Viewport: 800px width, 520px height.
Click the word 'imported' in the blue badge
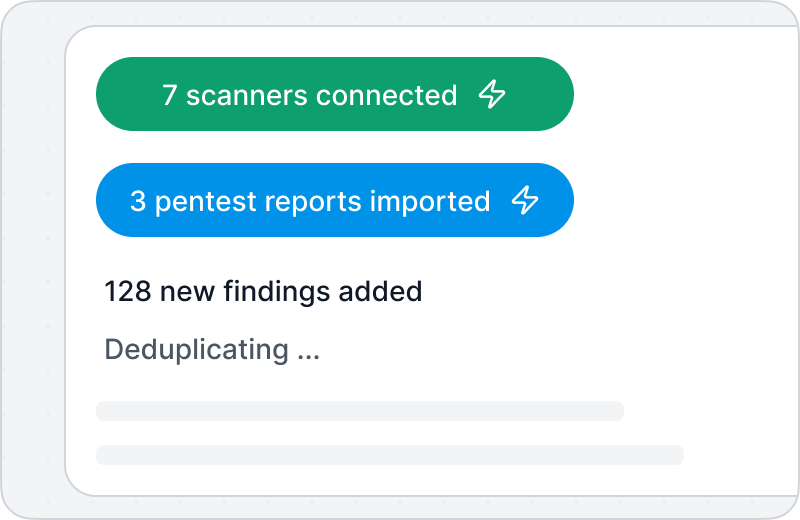coord(430,202)
